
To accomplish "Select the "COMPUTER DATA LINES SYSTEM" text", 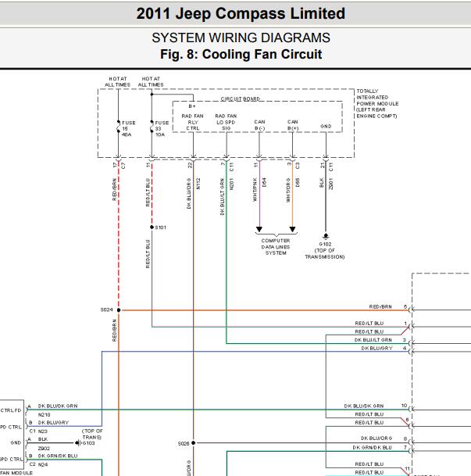I will 276,247.
